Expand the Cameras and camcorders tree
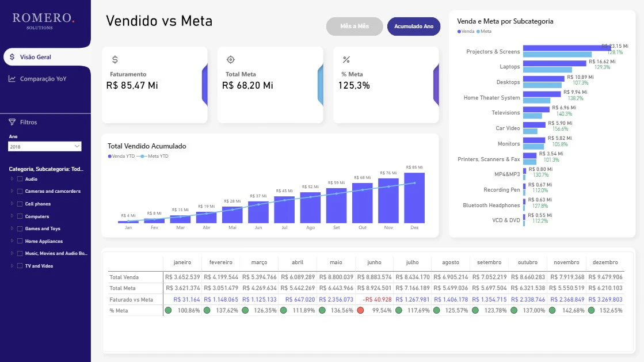Screen dimensions: 644x362 coord(12,191)
